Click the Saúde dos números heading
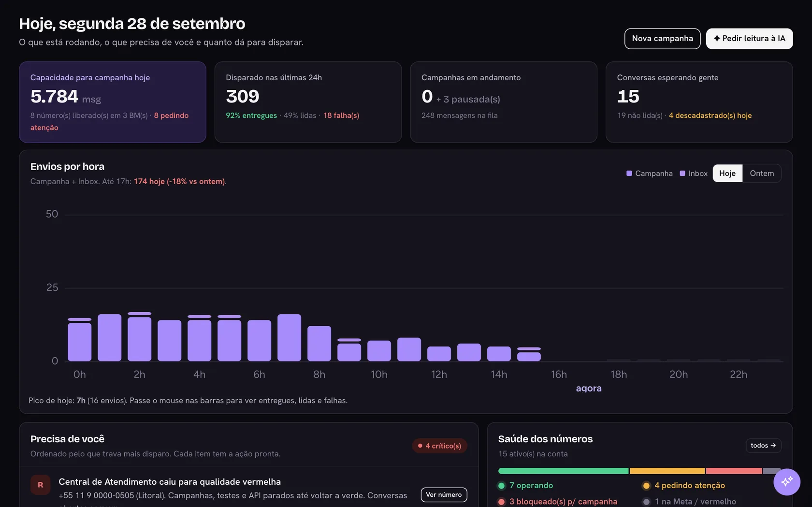Viewport: 812px width, 507px height. click(x=545, y=439)
